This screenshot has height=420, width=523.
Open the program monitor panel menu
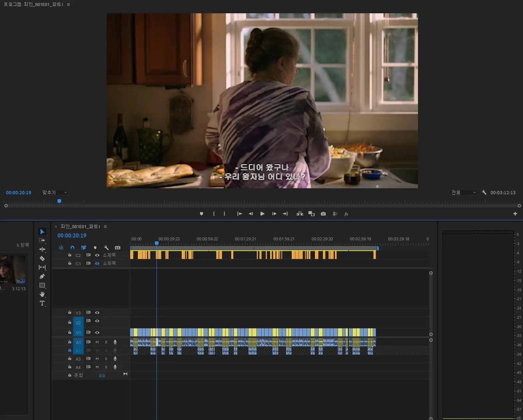tap(68, 5)
